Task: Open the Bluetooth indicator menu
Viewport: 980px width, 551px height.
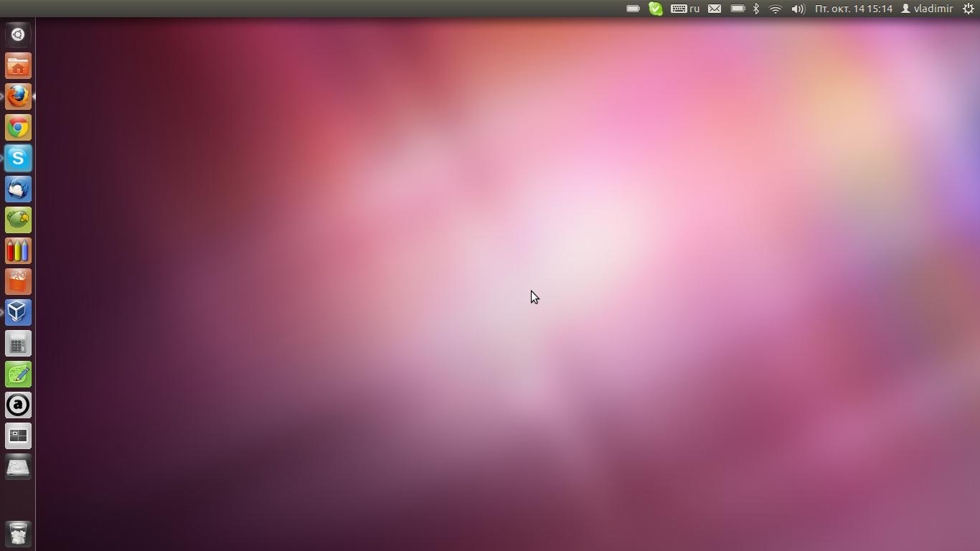Action: pyautogui.click(x=755, y=9)
